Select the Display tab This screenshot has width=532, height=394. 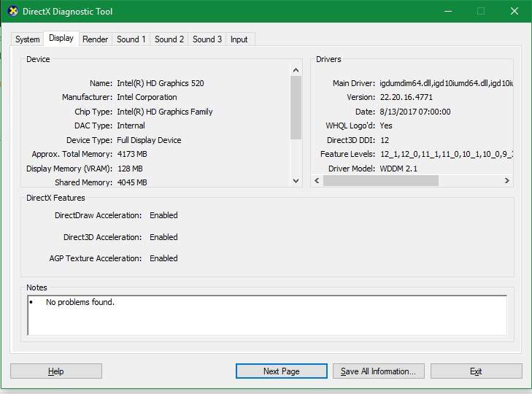[x=61, y=38]
